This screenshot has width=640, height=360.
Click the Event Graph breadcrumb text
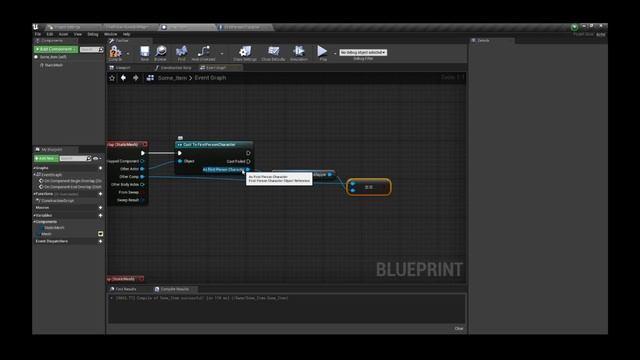click(210, 78)
